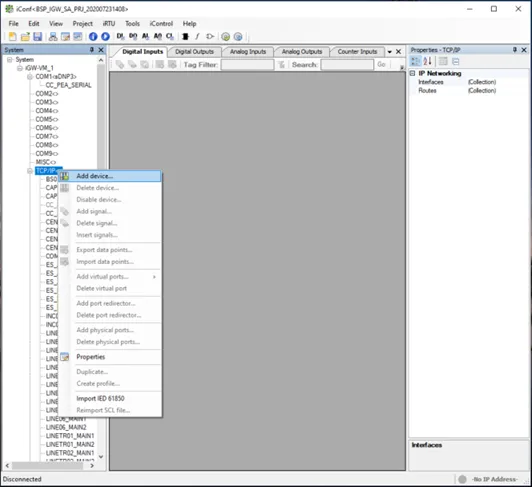
Task: Select the LINETR01_MAIN1 tree item
Action: [x=70, y=436]
